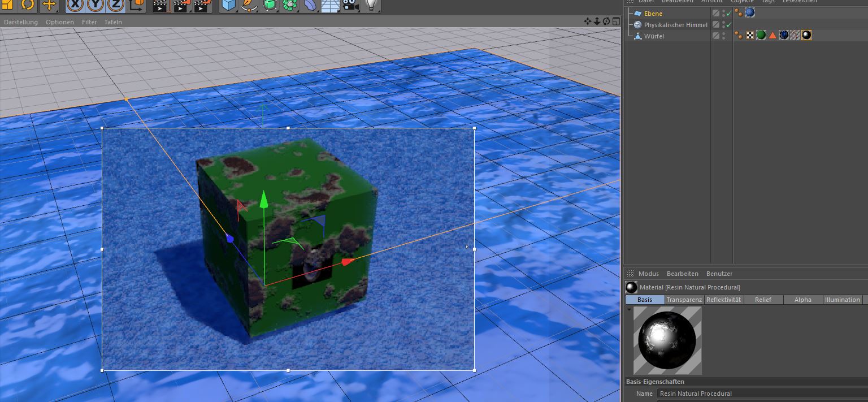The height and width of the screenshot is (402, 868).
Task: Click the Resin material preview sphere
Action: pyautogui.click(x=667, y=340)
